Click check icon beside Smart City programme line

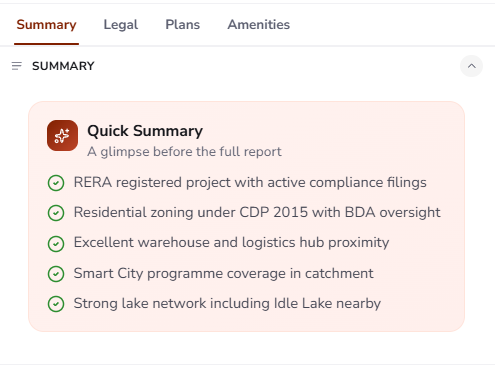[56, 274]
